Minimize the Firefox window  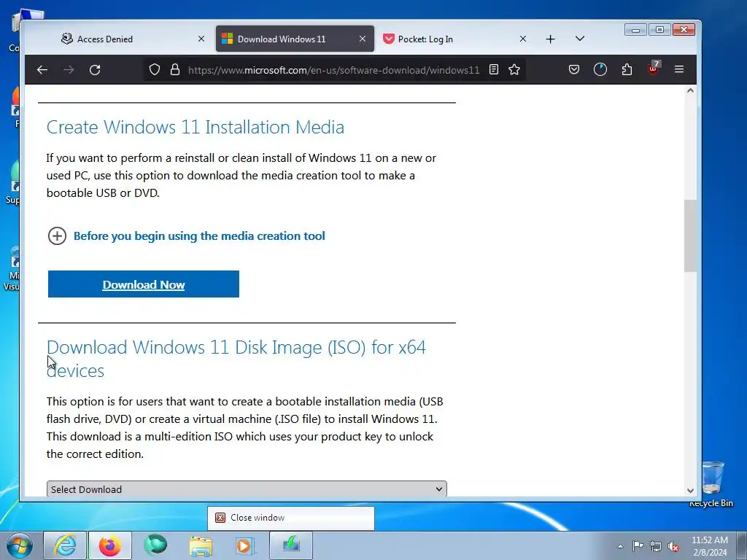(x=636, y=30)
